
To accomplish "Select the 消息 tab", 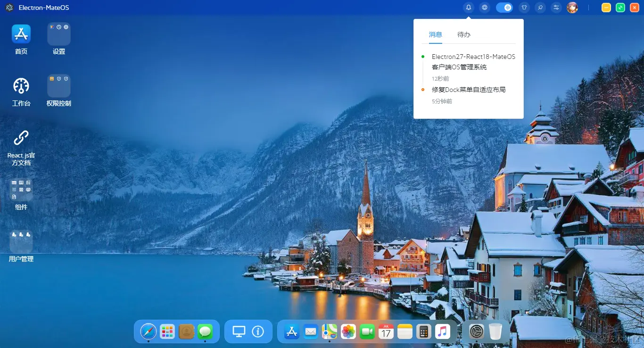I will click(435, 34).
